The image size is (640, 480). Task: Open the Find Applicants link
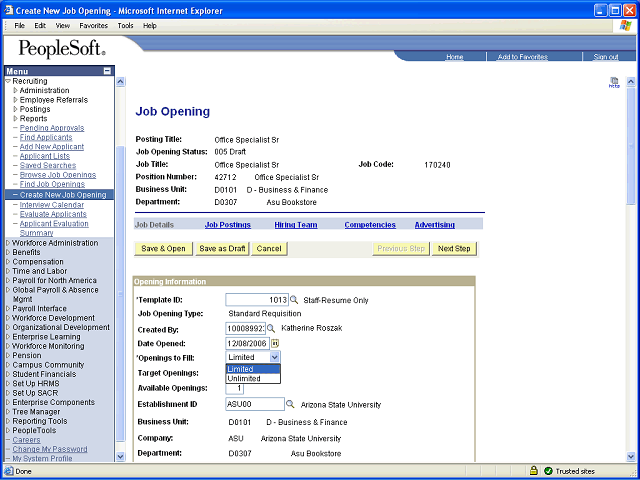46,137
